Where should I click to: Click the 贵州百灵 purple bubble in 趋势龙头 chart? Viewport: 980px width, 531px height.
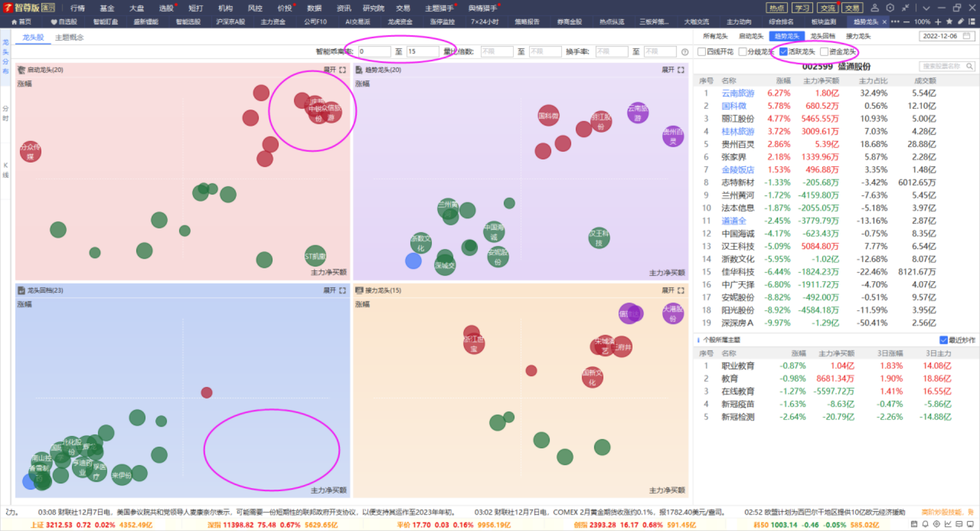pos(673,136)
